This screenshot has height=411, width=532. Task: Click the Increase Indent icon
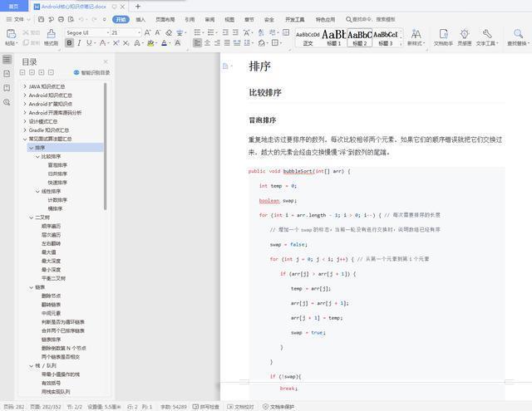point(235,32)
